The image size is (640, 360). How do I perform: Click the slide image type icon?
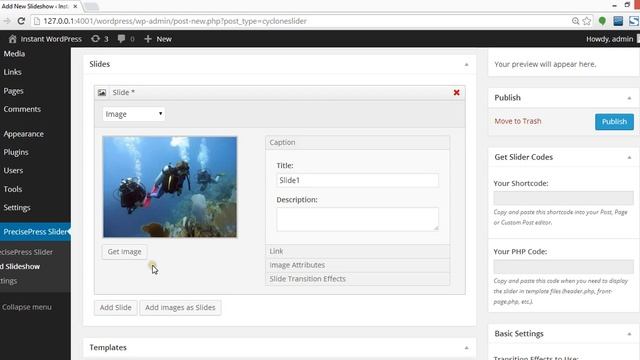pos(102,93)
